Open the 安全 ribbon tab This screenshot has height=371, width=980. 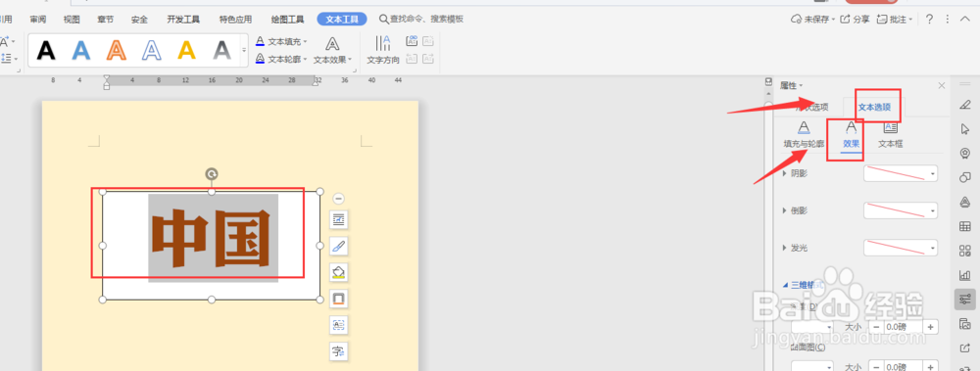pyautogui.click(x=139, y=20)
